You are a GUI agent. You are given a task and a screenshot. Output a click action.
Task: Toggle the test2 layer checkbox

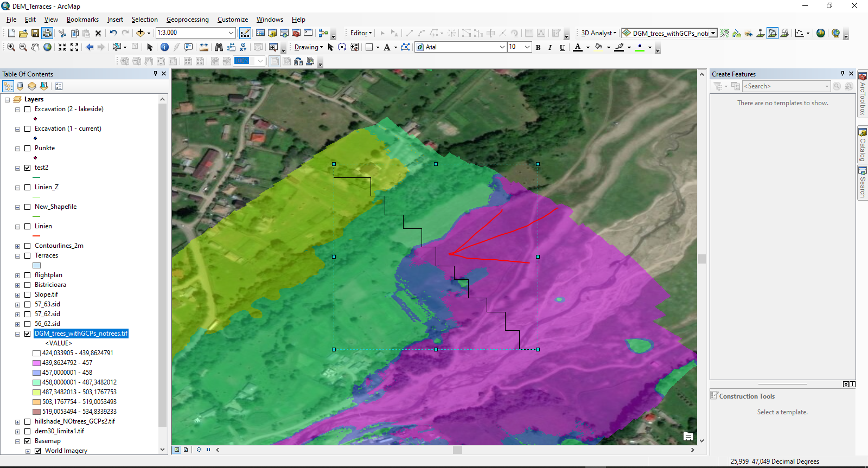(x=27, y=168)
